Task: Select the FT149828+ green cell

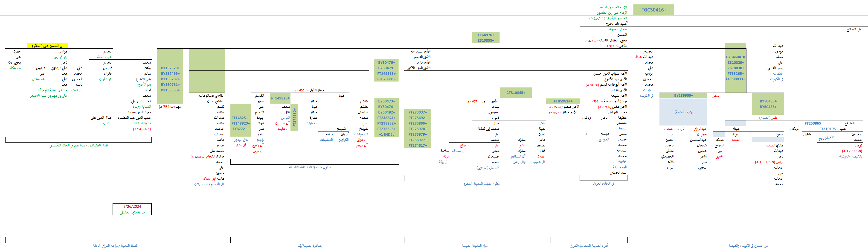Action: pyautogui.click(x=280, y=98)
